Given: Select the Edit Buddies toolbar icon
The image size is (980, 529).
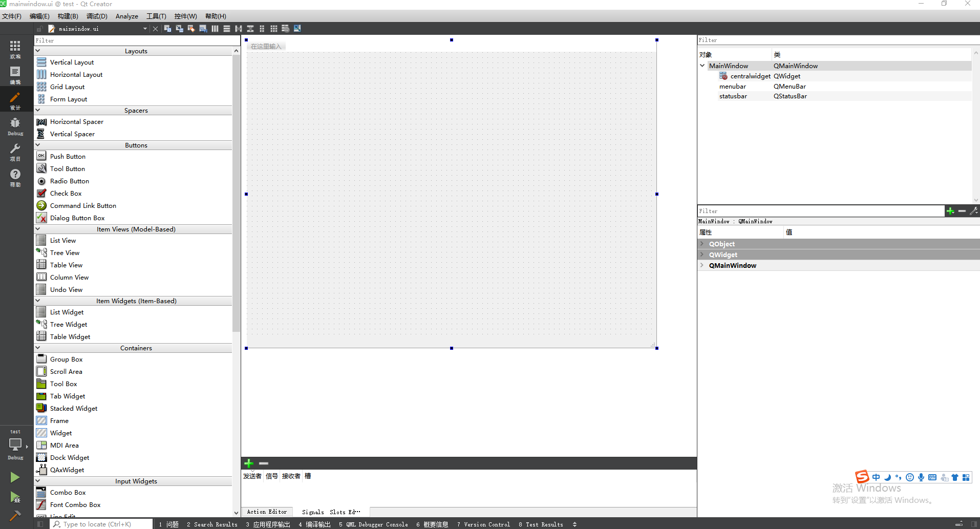Looking at the screenshot, I should click(190, 28).
